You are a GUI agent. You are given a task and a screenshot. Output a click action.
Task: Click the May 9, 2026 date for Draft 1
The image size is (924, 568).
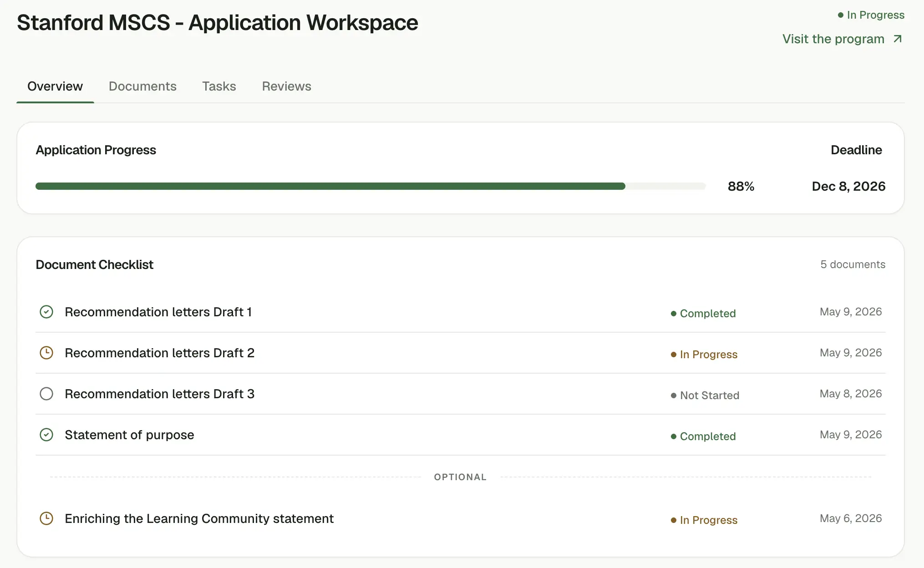click(x=851, y=312)
